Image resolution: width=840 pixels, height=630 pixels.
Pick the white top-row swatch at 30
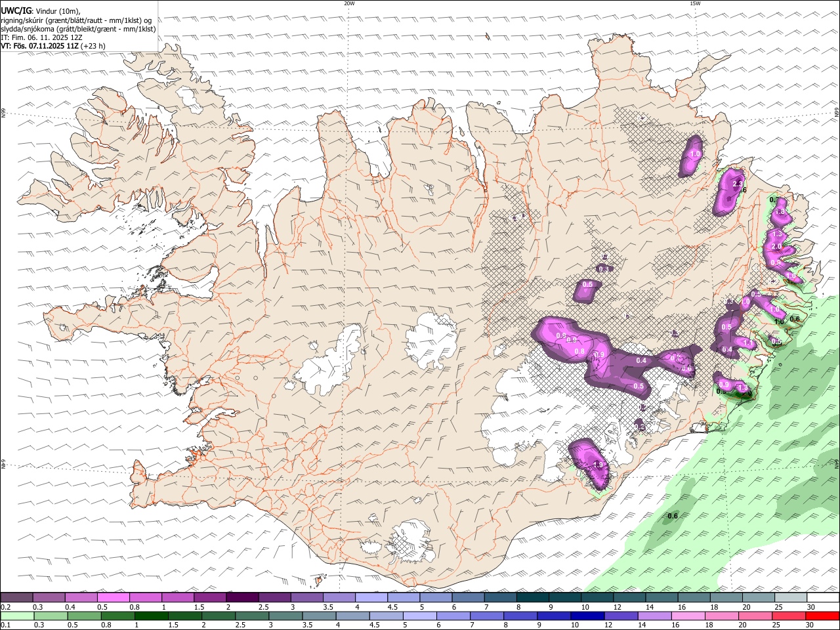[x=823, y=598]
